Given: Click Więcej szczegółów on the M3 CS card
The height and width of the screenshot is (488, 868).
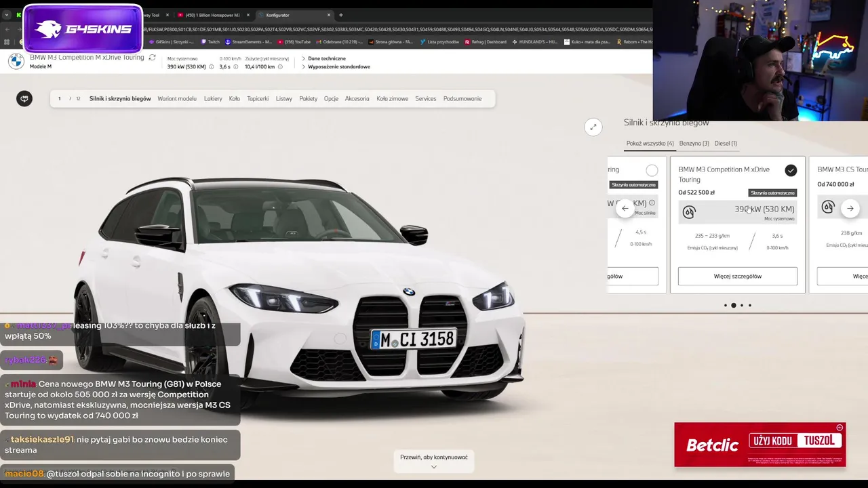Looking at the screenshot, I should (x=843, y=277).
